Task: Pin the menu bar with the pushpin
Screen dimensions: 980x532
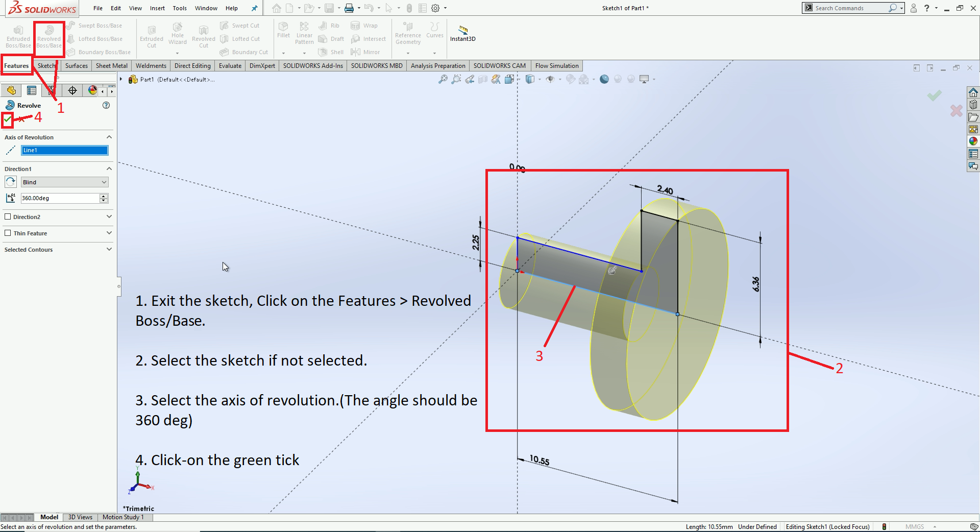Action: 254,8
